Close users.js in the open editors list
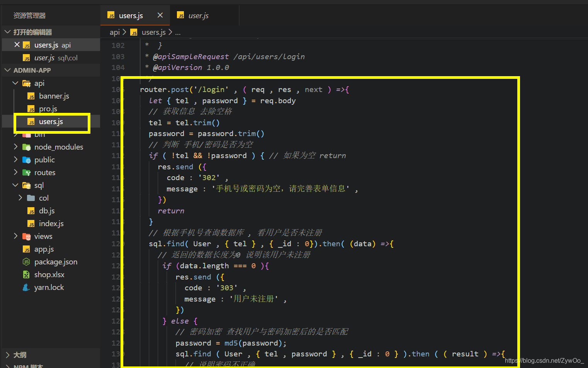 17,45
